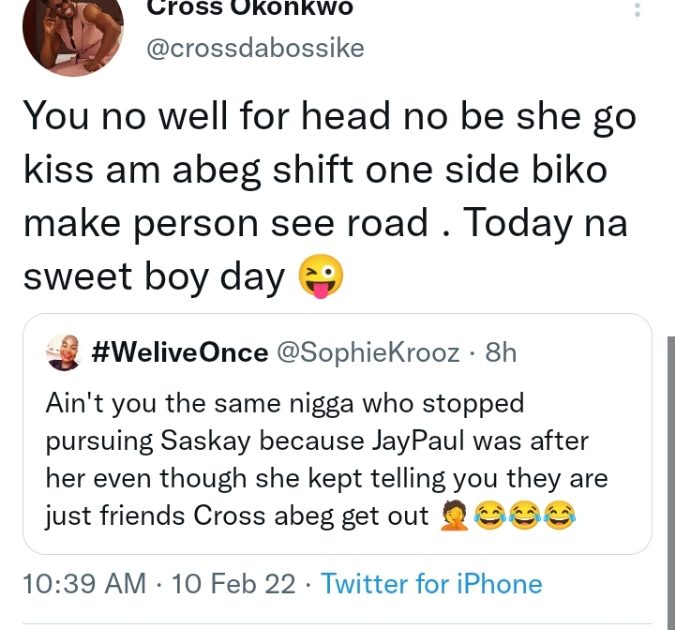Click the middle laughing-crying emoji
The image size is (675, 630).
(527, 518)
